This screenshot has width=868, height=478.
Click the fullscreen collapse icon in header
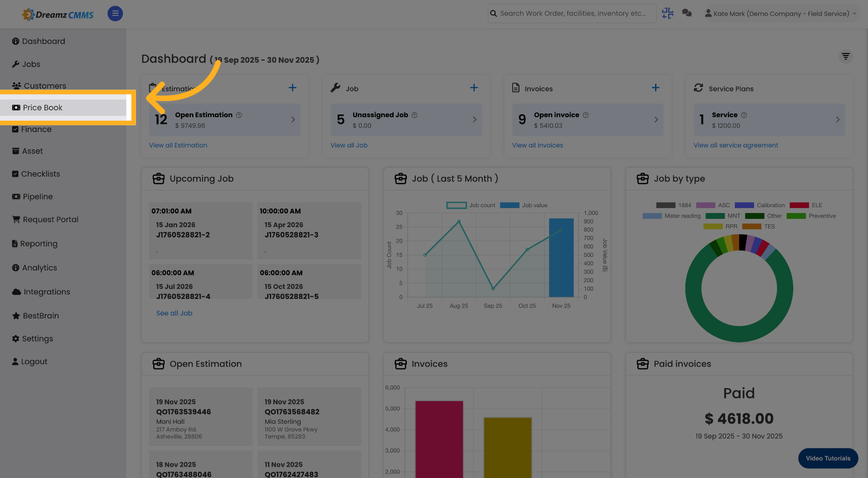(x=668, y=13)
